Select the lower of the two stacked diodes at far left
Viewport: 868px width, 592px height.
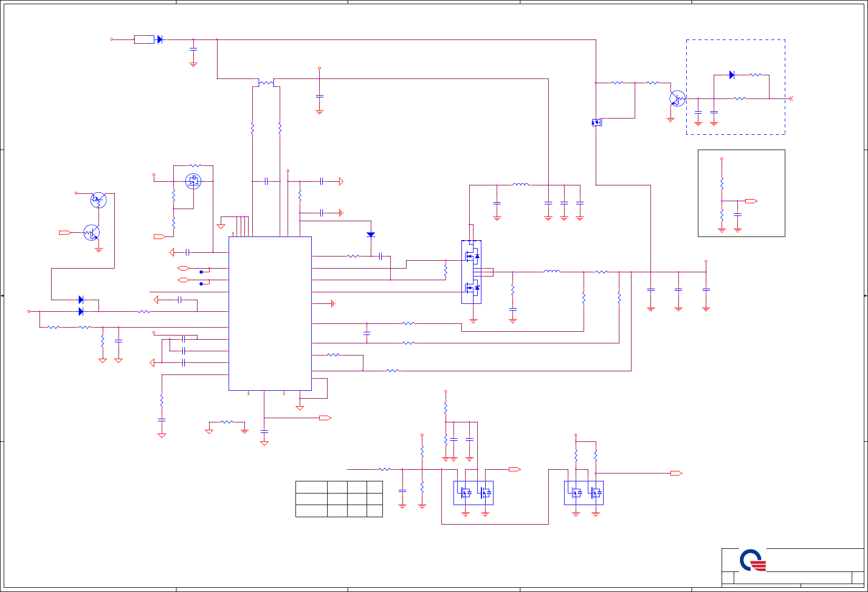tap(81, 312)
